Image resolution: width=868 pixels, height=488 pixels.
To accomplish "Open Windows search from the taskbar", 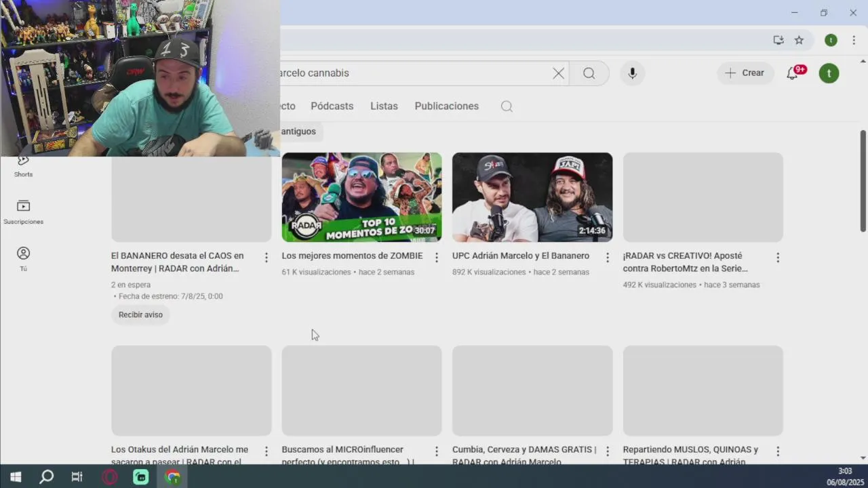I will [x=46, y=476].
